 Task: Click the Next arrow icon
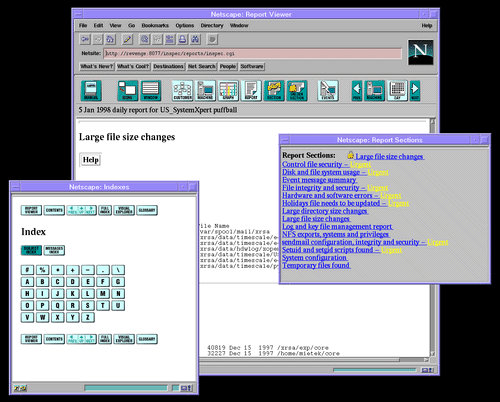click(x=415, y=90)
